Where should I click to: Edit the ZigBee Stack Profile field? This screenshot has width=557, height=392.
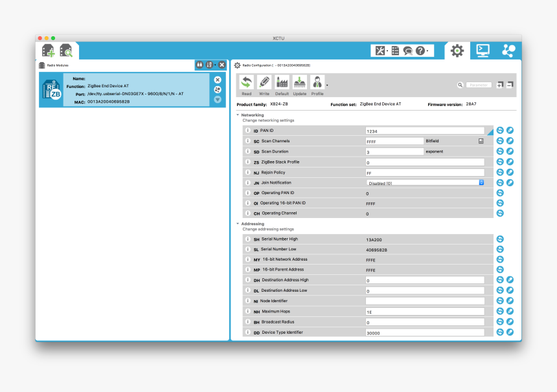(425, 162)
